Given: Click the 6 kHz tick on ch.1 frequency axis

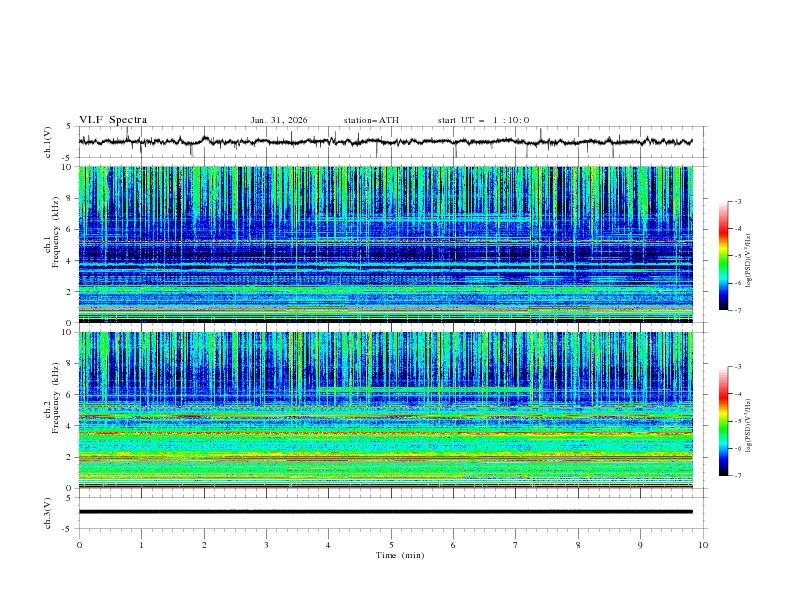Looking at the screenshot, I should (71, 229).
